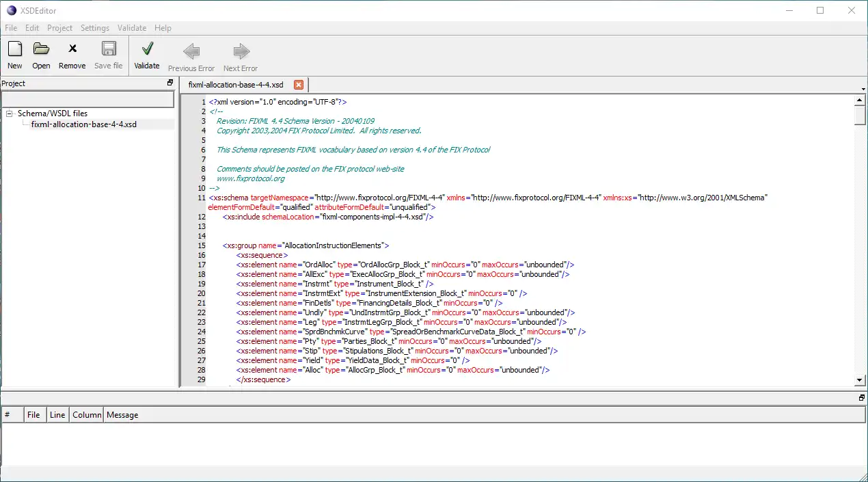
Task: Undock the bottom error list panel
Action: tap(862, 397)
